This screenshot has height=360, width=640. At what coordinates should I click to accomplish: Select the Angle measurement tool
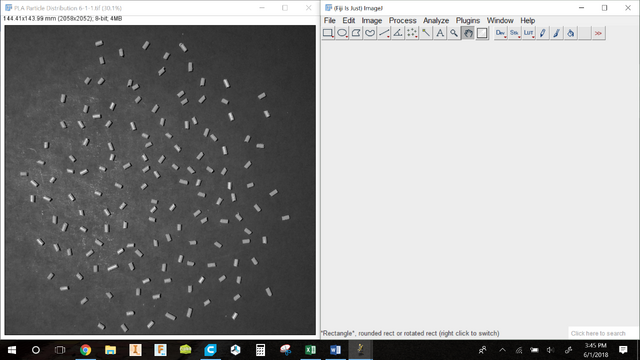(x=398, y=33)
